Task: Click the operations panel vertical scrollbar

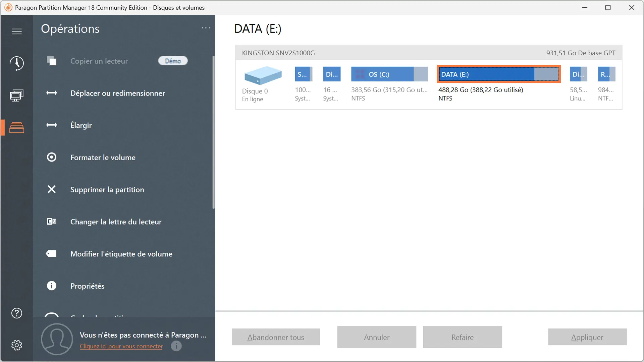Action: tap(213, 132)
